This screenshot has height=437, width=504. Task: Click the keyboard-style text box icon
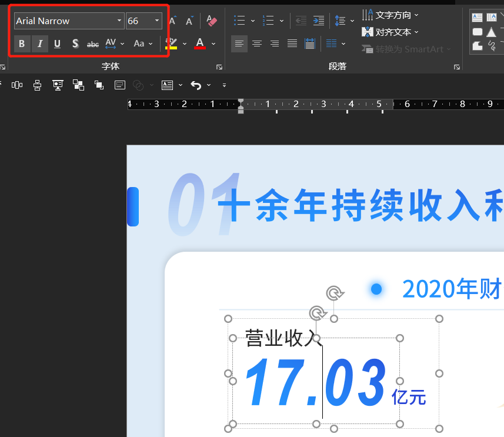pos(120,85)
